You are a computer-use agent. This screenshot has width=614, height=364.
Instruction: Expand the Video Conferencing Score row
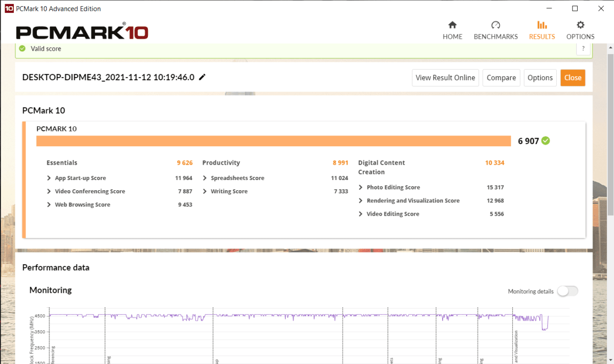point(90,191)
